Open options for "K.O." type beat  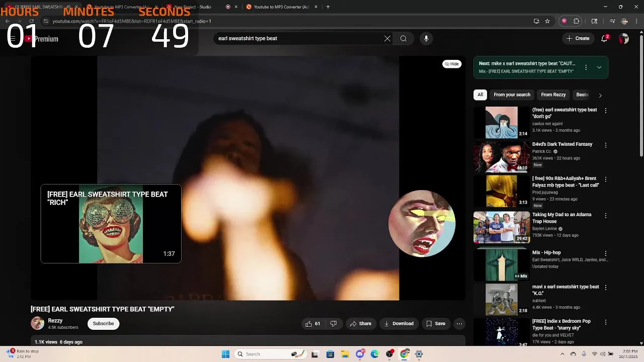[x=606, y=288]
